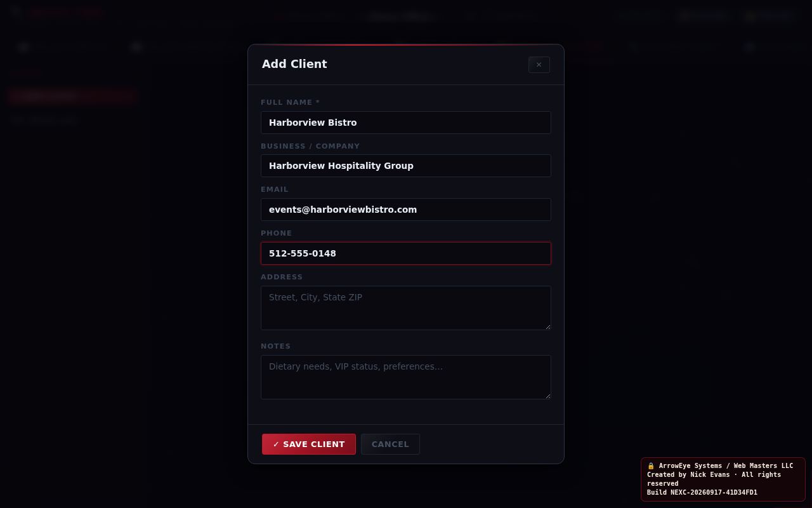Click the Notes box with Dietary needs placeholder
Image resolution: width=812 pixels, height=508 pixels.
coord(406,377)
